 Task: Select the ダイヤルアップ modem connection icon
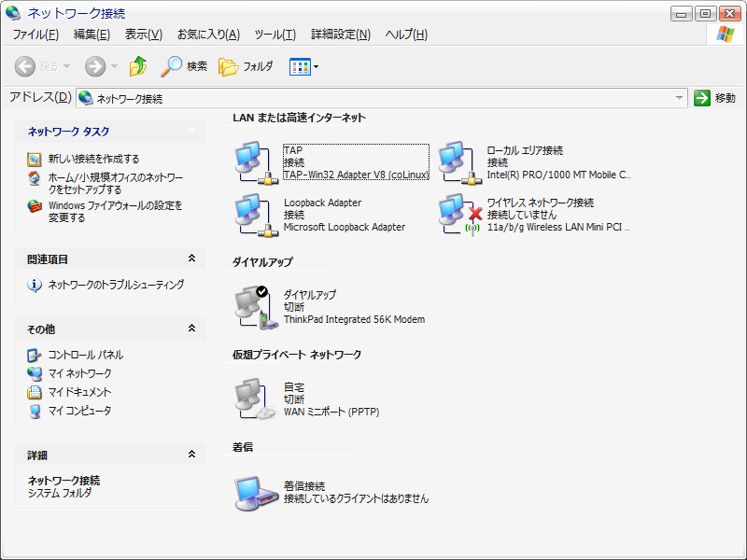coord(252,307)
